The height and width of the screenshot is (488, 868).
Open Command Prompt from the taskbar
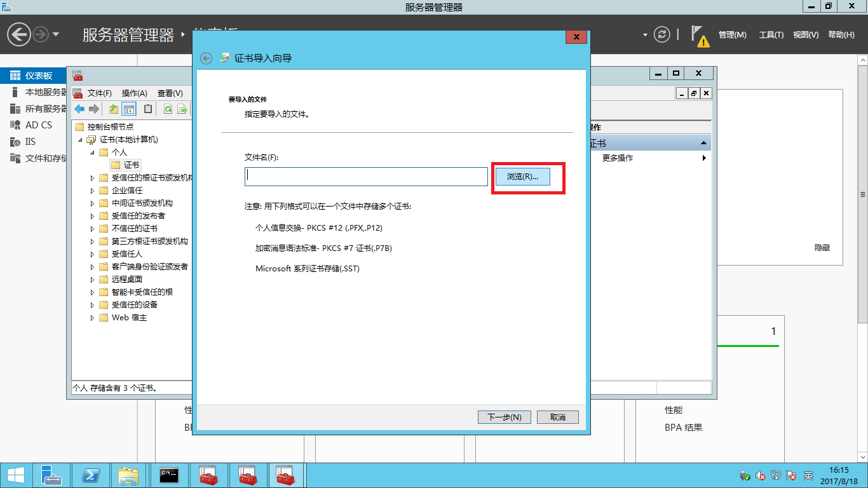[168, 475]
